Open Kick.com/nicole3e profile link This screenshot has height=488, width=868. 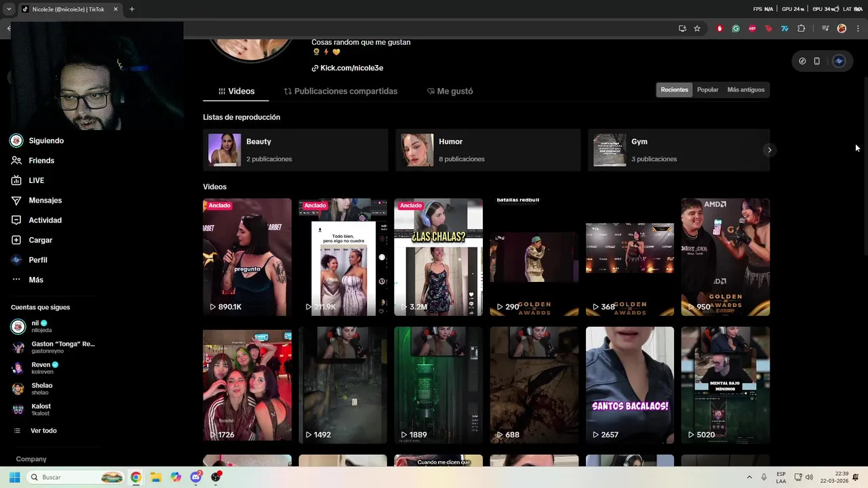tap(347, 68)
